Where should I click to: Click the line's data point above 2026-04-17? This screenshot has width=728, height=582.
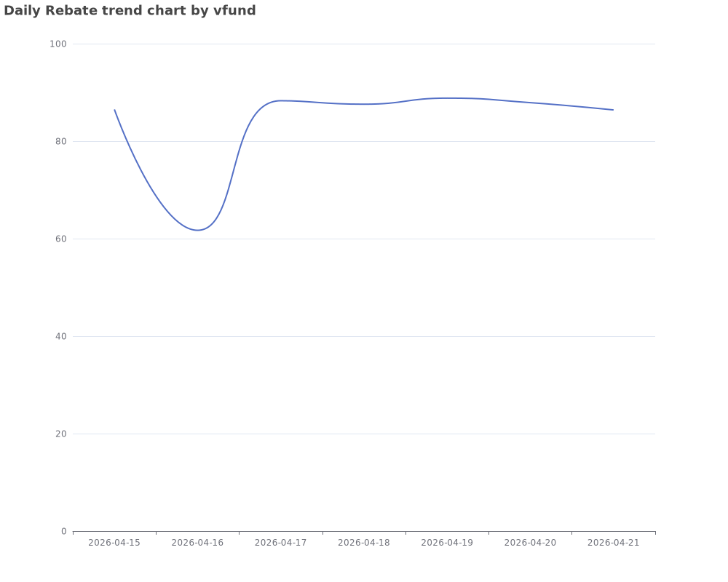point(281,100)
